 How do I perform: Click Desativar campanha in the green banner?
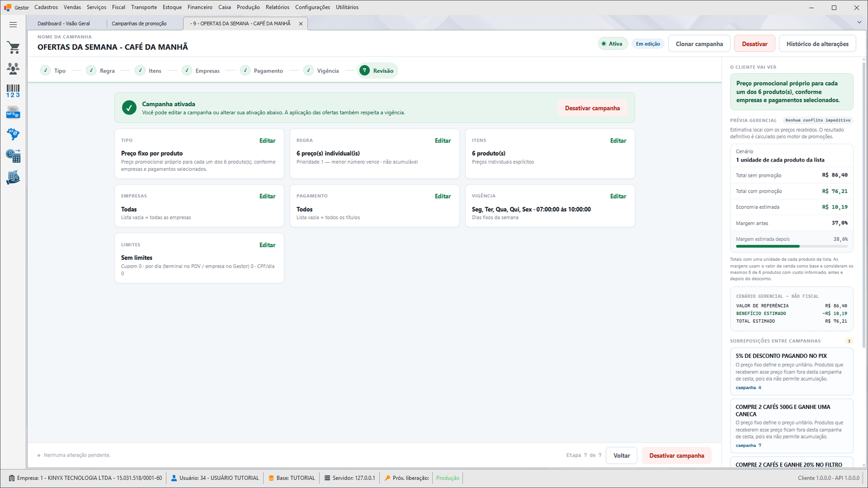(x=592, y=108)
